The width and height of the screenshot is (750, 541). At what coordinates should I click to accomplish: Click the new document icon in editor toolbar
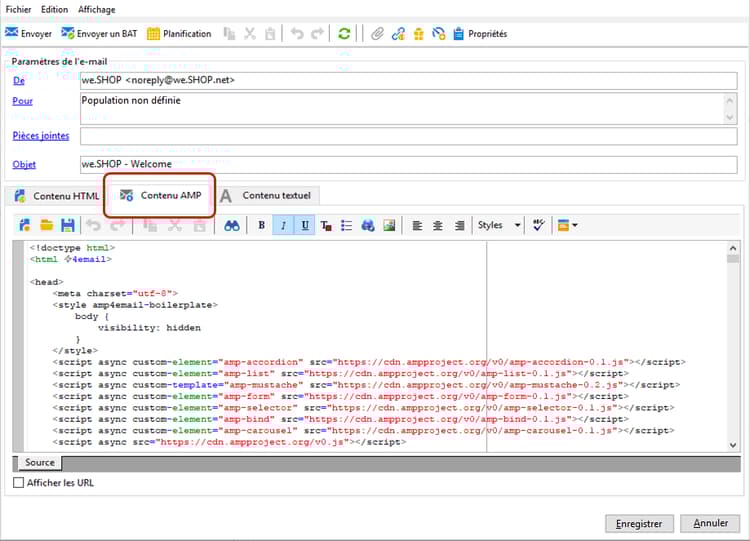tap(25, 225)
